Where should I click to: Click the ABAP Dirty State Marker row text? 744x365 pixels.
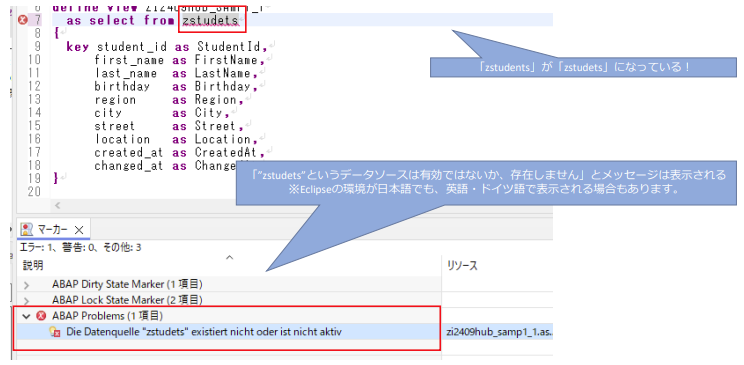point(128,285)
